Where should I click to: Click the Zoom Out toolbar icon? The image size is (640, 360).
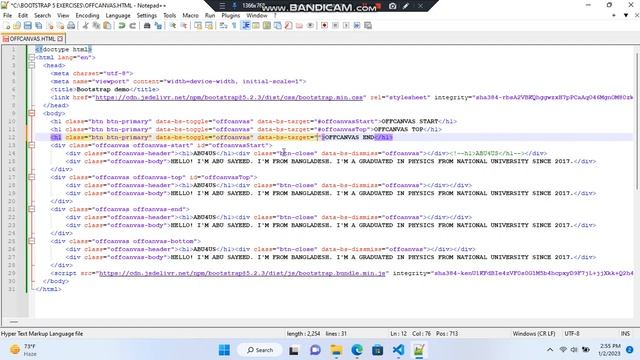(x=184, y=25)
